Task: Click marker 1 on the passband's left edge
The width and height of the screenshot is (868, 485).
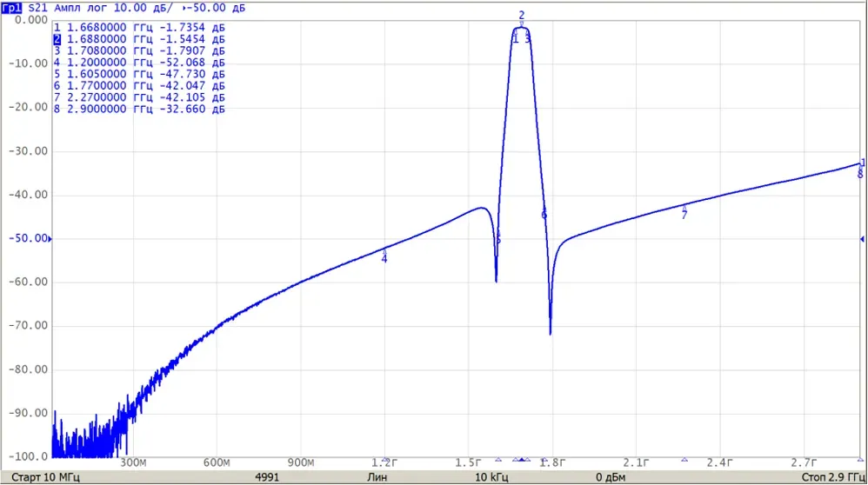Action: (x=516, y=37)
